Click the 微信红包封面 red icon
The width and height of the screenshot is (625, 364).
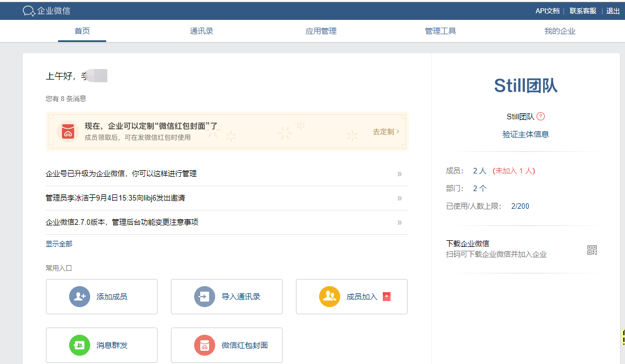coord(205,345)
